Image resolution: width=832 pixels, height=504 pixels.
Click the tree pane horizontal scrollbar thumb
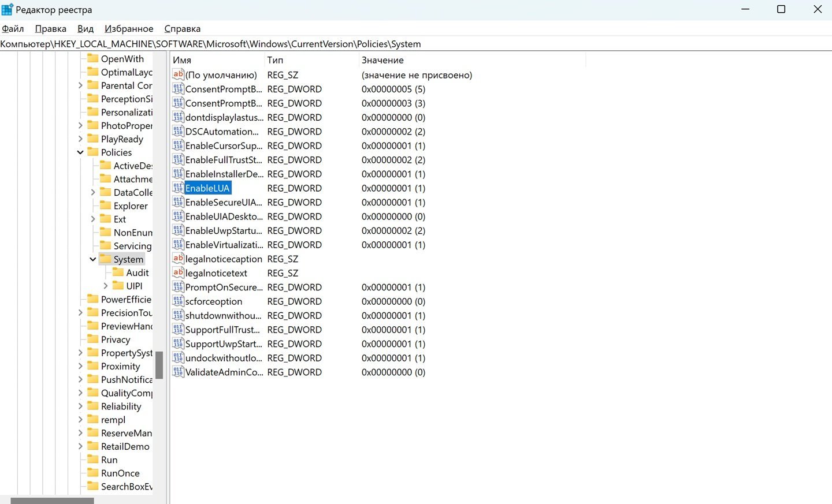[52, 501]
